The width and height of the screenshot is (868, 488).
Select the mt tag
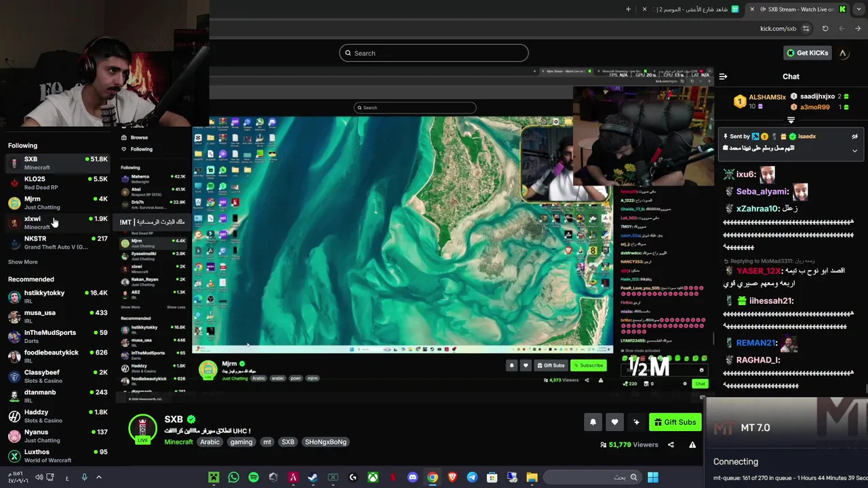267,442
